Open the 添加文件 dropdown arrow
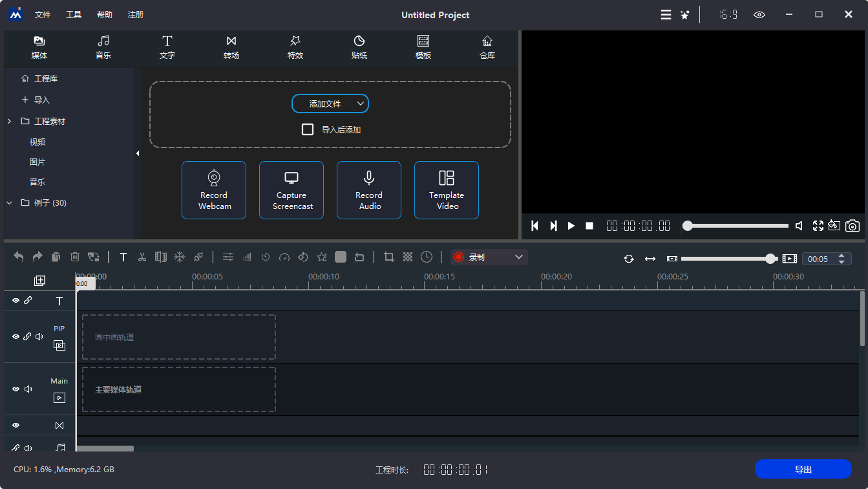868x489 pixels. (359, 103)
